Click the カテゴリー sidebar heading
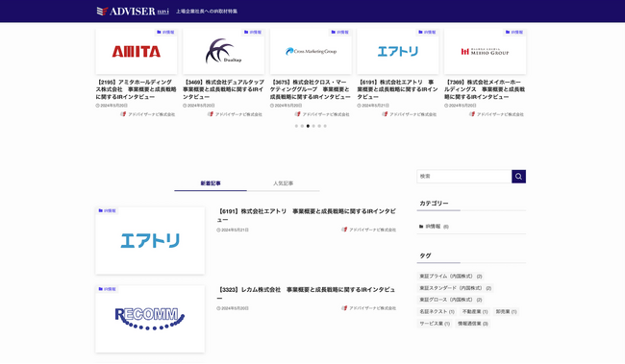 pyautogui.click(x=434, y=203)
